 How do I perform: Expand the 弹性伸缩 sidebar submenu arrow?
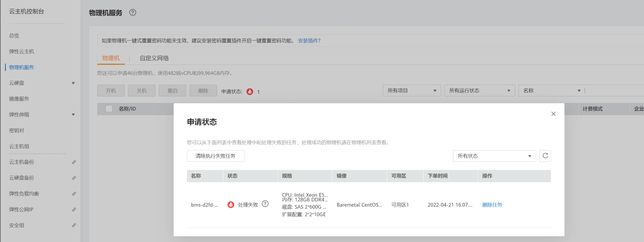click(x=73, y=115)
